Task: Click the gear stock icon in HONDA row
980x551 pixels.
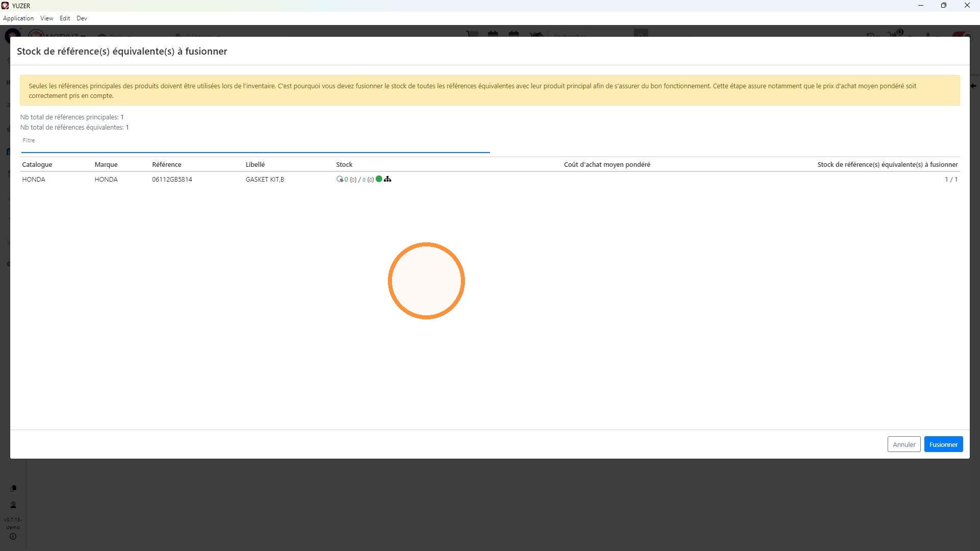Action: click(339, 179)
